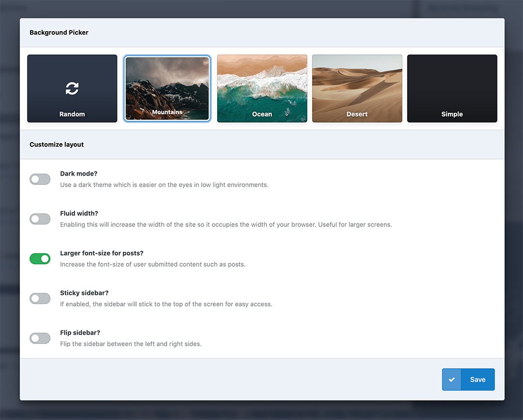Viewport: 523px width, 420px height.
Task: Switch on the Flip sidebar toggle
Action: click(40, 339)
